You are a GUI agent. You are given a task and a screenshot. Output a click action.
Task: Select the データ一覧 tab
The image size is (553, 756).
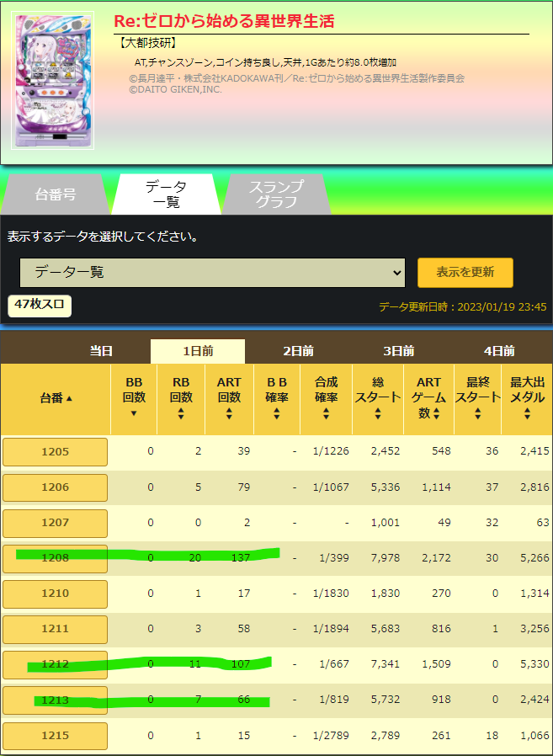point(167,194)
